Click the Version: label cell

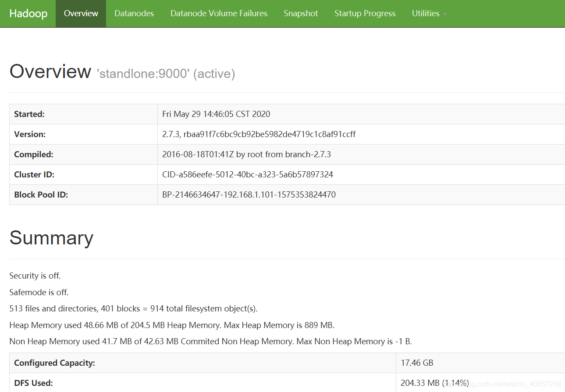coord(83,134)
